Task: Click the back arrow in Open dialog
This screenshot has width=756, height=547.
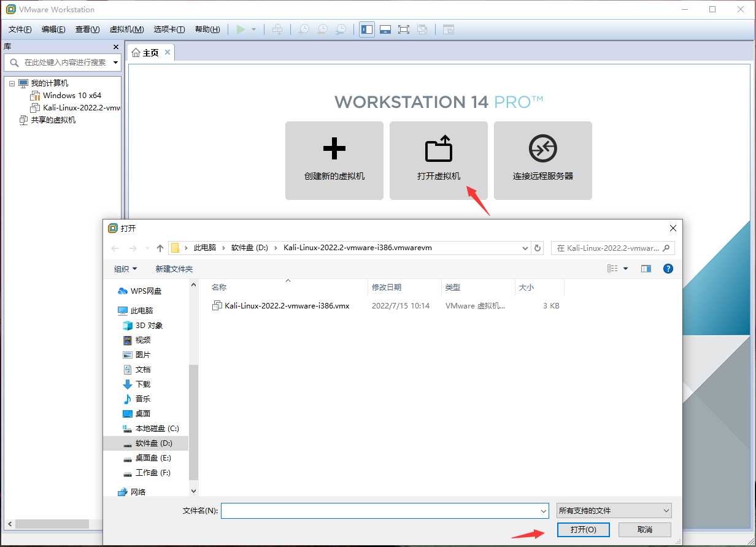Action: [115, 248]
